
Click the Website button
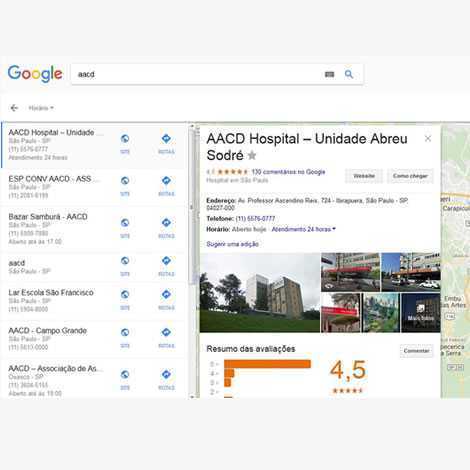point(364,176)
